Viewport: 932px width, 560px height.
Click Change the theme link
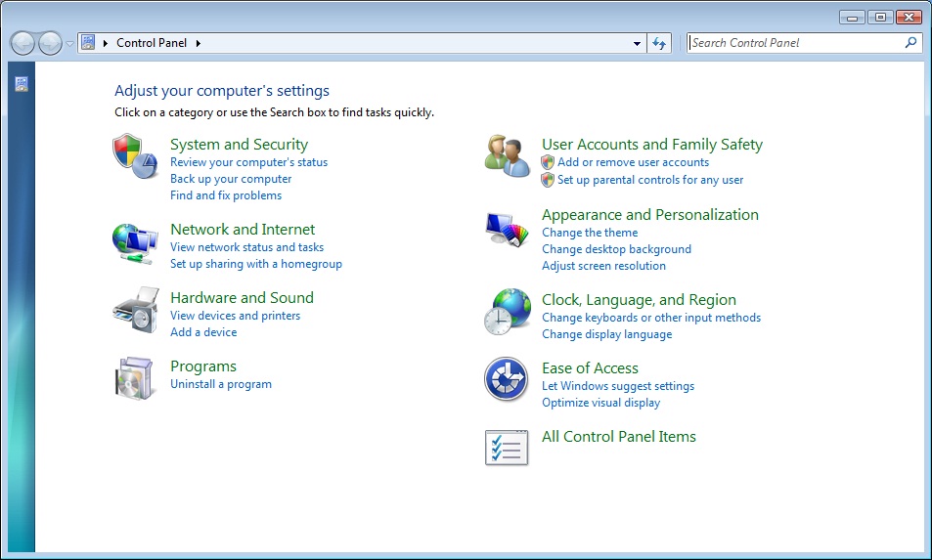[x=590, y=233]
